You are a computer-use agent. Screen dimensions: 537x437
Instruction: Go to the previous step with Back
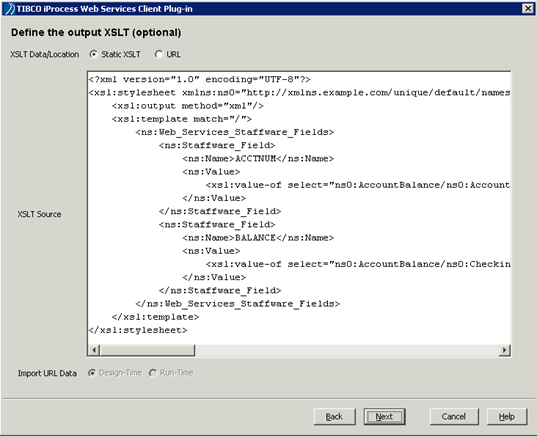(x=335, y=416)
